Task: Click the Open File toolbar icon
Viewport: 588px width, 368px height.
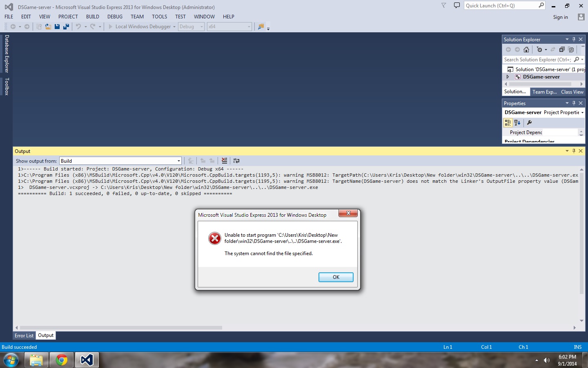Action: tap(48, 27)
